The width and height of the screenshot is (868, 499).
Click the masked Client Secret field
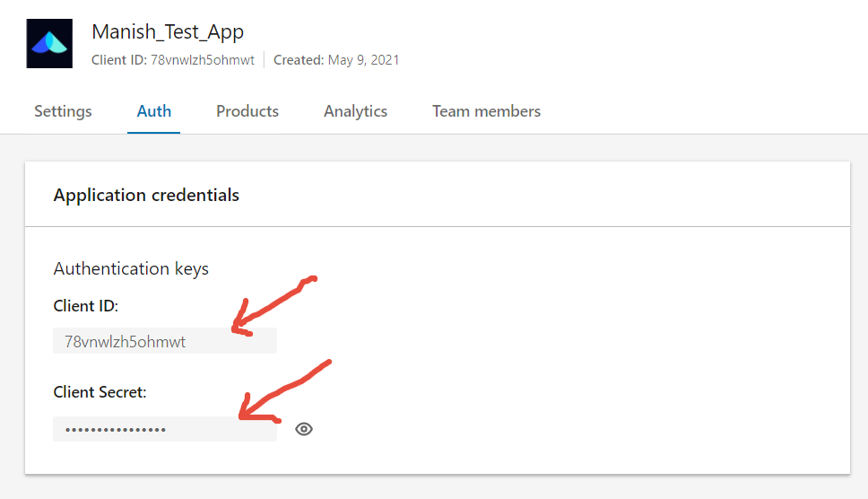(165, 429)
